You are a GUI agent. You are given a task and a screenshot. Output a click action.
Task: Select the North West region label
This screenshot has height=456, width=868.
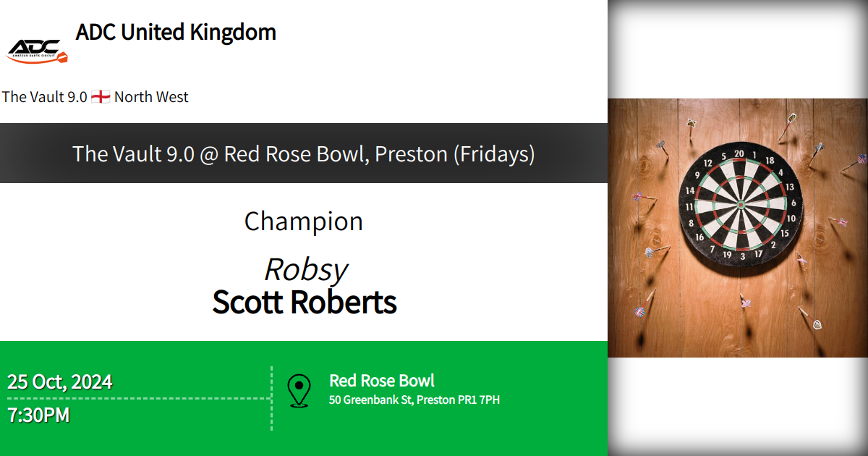(151, 97)
